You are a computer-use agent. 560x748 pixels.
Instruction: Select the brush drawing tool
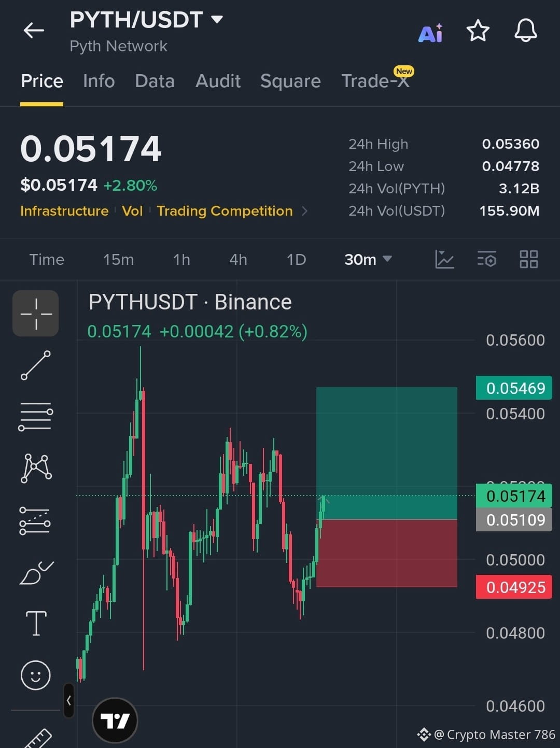tap(36, 573)
